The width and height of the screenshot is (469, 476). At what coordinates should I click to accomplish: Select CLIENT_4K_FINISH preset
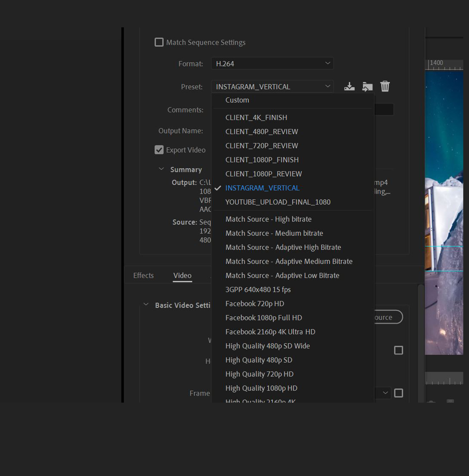pos(256,117)
